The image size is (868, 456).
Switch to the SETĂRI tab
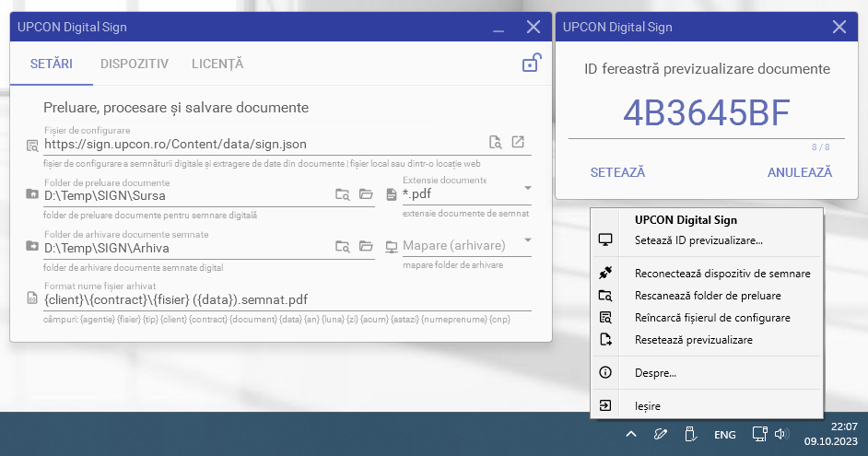(x=52, y=64)
